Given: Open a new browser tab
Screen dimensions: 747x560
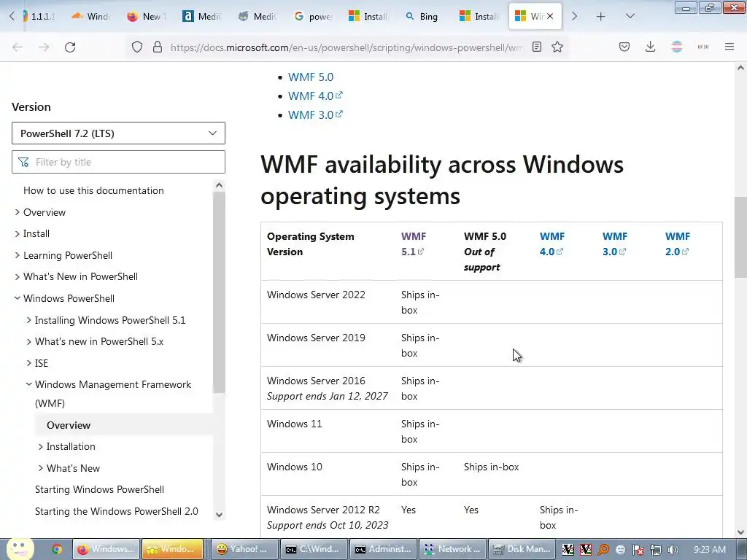Looking at the screenshot, I should coord(601,17).
